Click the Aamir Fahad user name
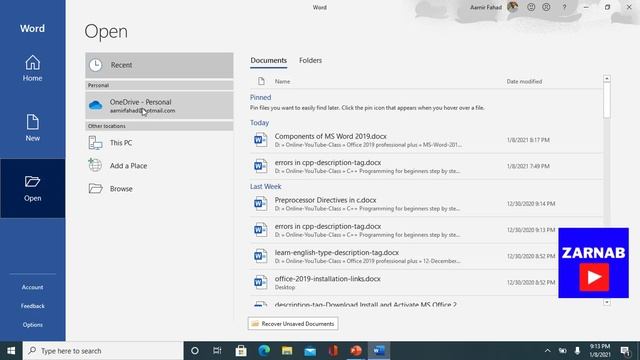This screenshot has width=640, height=360. (x=486, y=7)
